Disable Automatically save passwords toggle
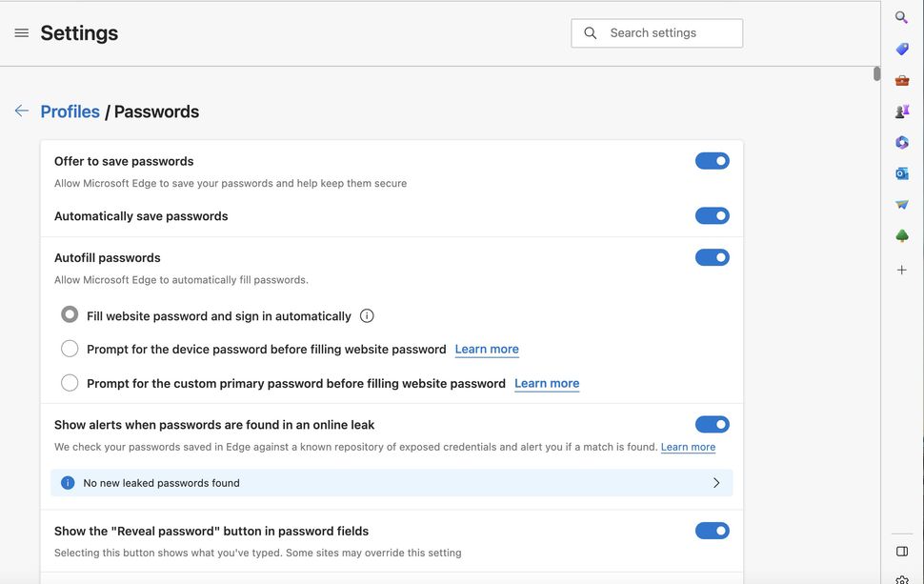Screen dimensions: 924x584 tap(712, 216)
